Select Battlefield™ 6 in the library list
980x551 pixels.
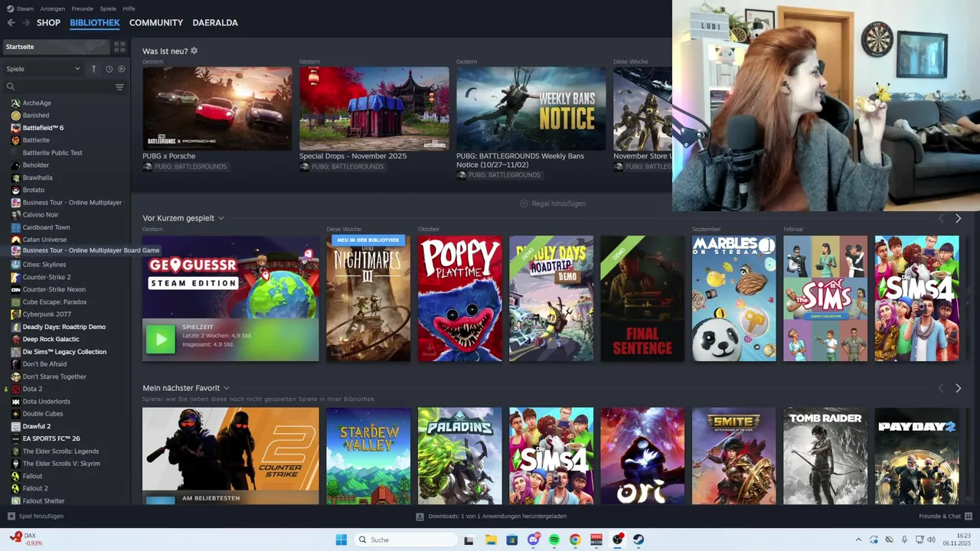point(43,128)
